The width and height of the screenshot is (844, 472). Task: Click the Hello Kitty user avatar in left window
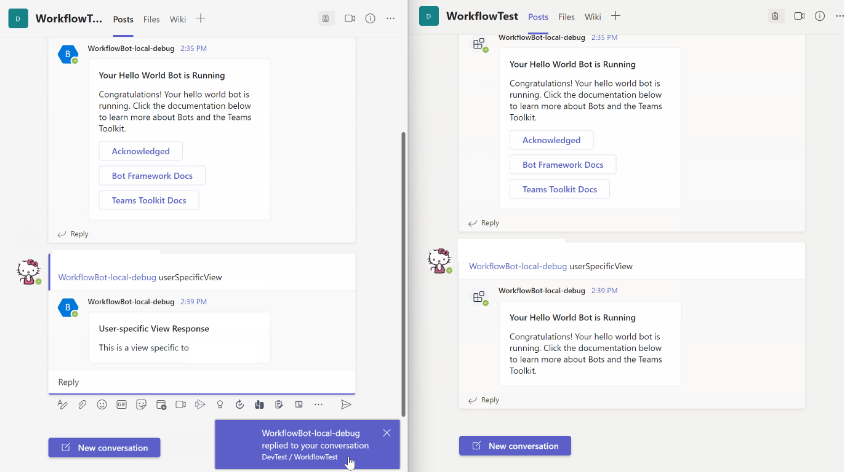click(x=29, y=271)
